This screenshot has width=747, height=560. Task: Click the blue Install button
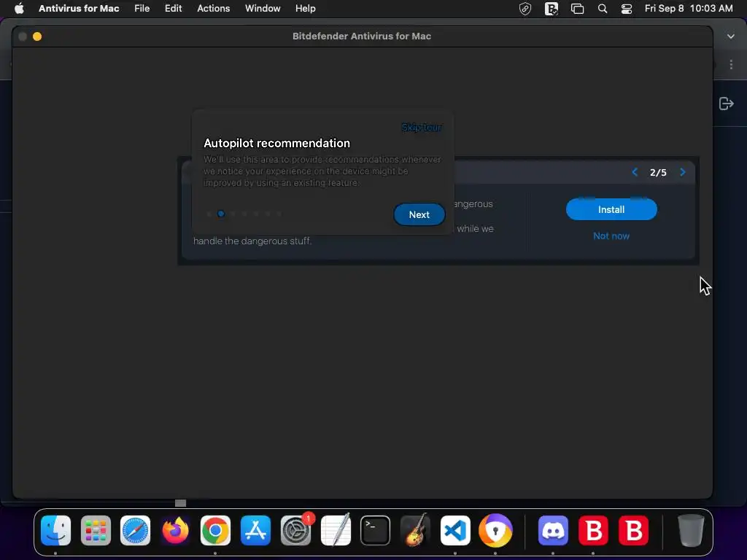pyautogui.click(x=611, y=209)
